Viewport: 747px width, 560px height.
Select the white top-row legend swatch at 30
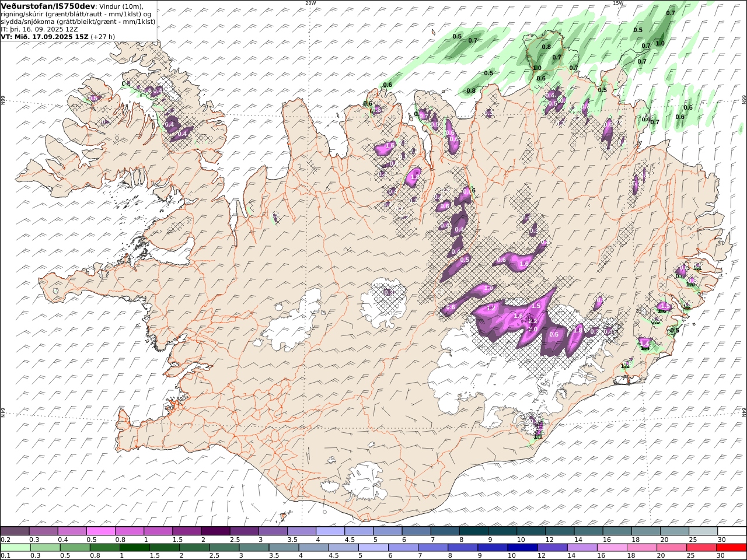pyautogui.click(x=731, y=531)
